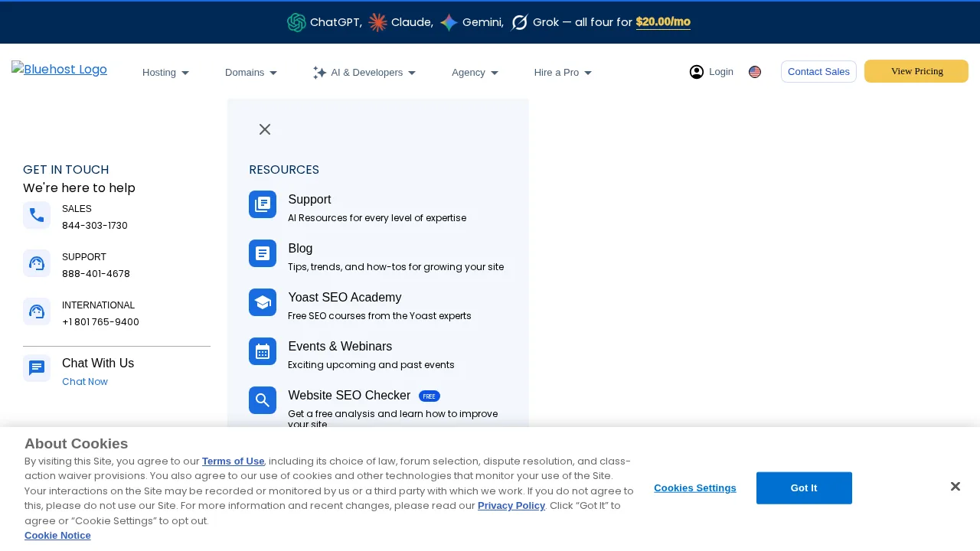Click the View Pricing button
980x551 pixels.
(x=916, y=71)
